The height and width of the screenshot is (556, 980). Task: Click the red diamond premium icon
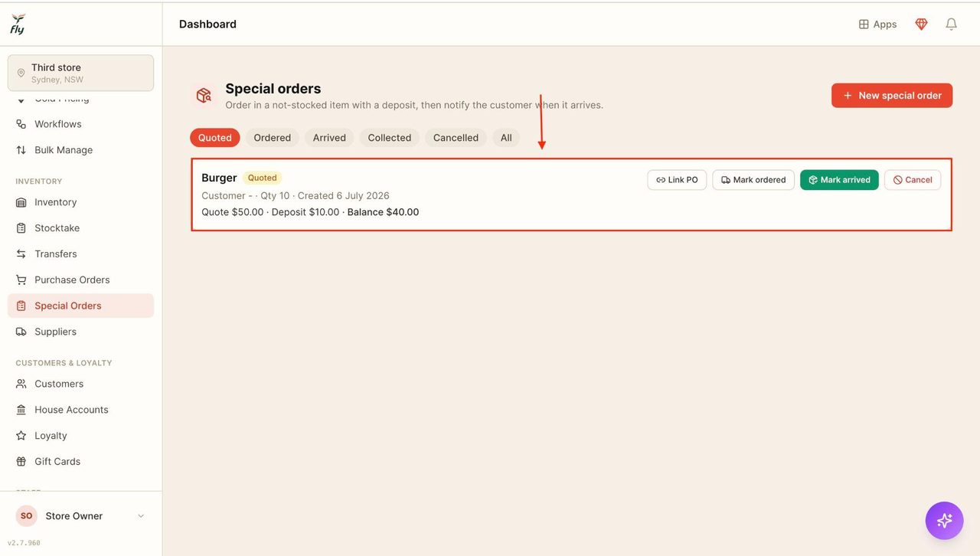921,25
